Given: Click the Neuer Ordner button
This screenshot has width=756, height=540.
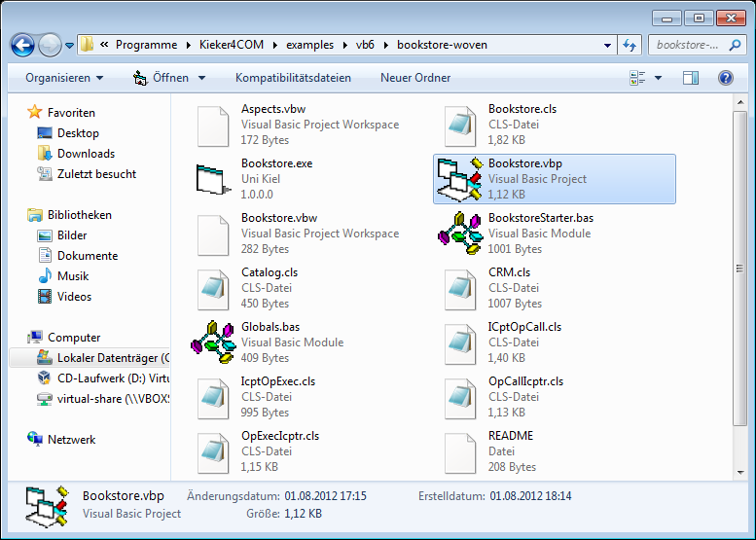Looking at the screenshot, I should click(415, 78).
